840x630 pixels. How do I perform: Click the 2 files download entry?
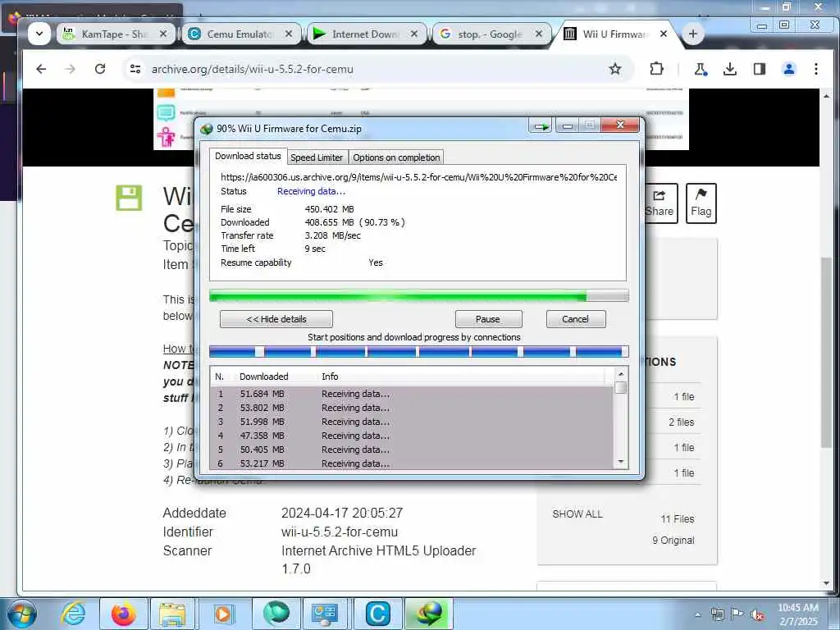[682, 422]
